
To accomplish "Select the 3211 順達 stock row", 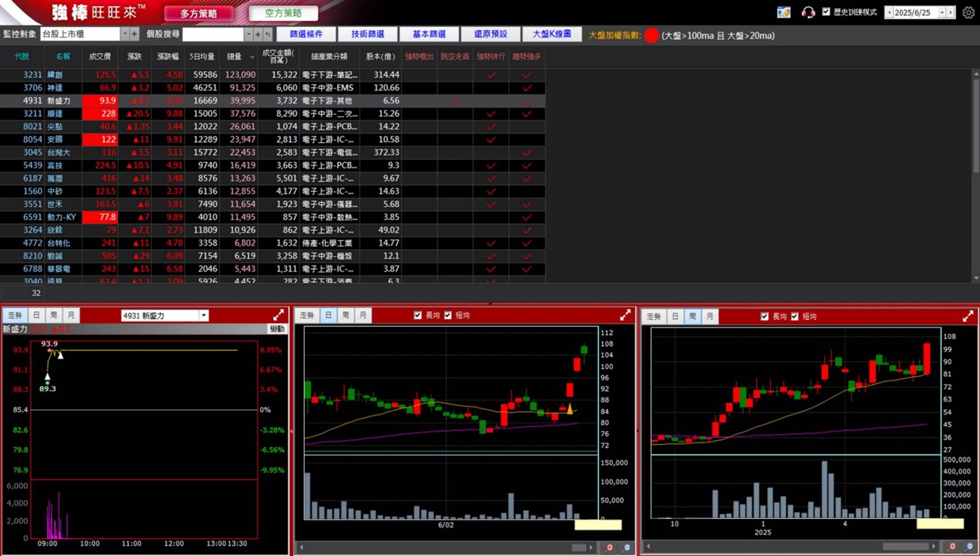I will pos(272,114).
